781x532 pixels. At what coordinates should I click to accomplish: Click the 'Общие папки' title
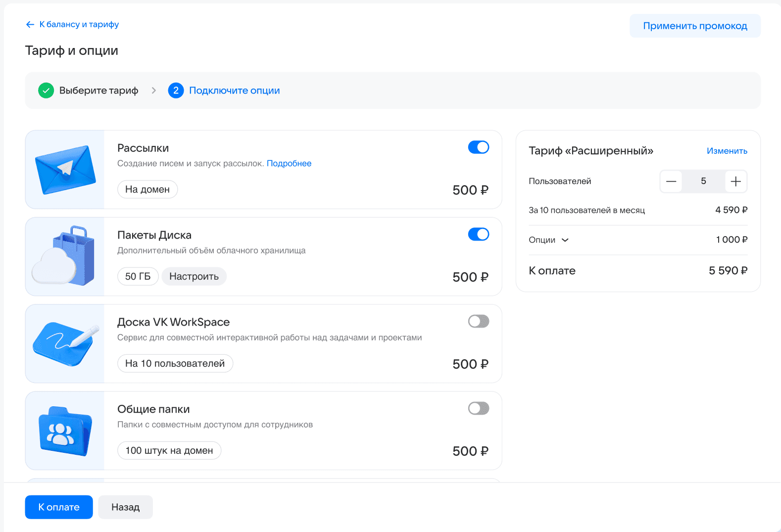[153, 409]
